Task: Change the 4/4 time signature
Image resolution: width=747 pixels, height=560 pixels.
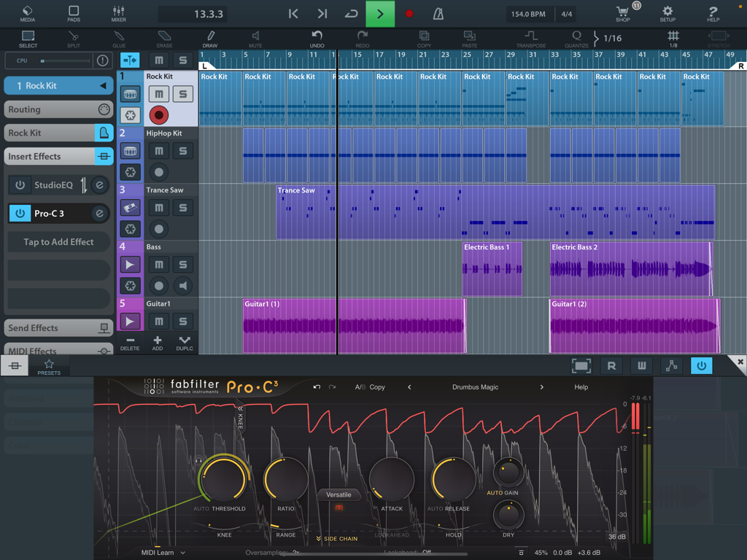Action: [566, 14]
